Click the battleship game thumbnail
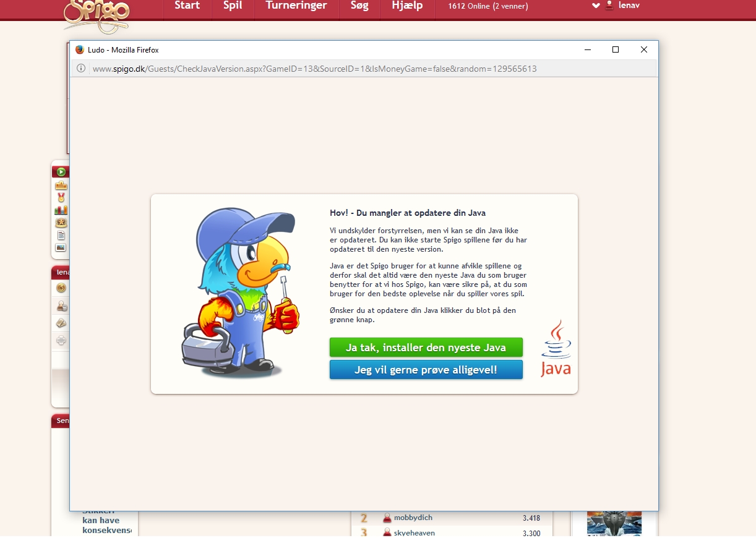 [614, 523]
